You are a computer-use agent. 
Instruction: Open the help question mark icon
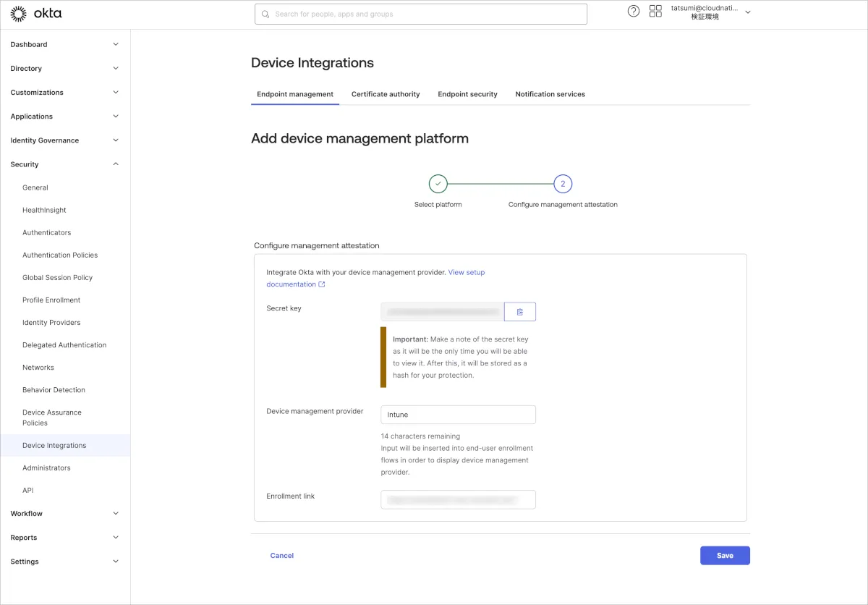click(x=634, y=12)
